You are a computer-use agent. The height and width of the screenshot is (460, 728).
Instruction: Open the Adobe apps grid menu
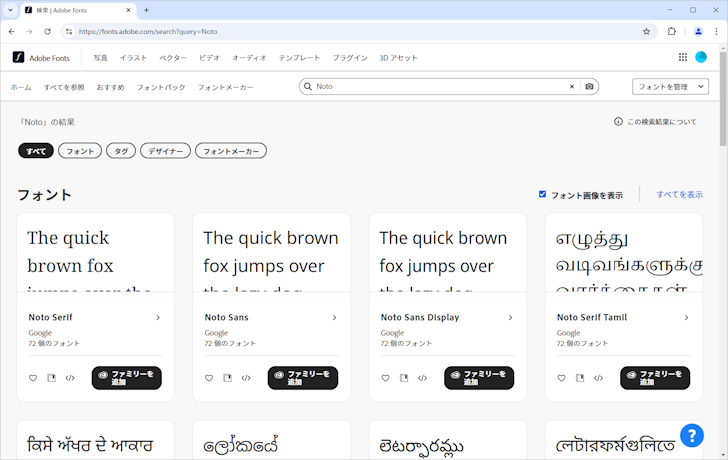pyautogui.click(x=683, y=58)
